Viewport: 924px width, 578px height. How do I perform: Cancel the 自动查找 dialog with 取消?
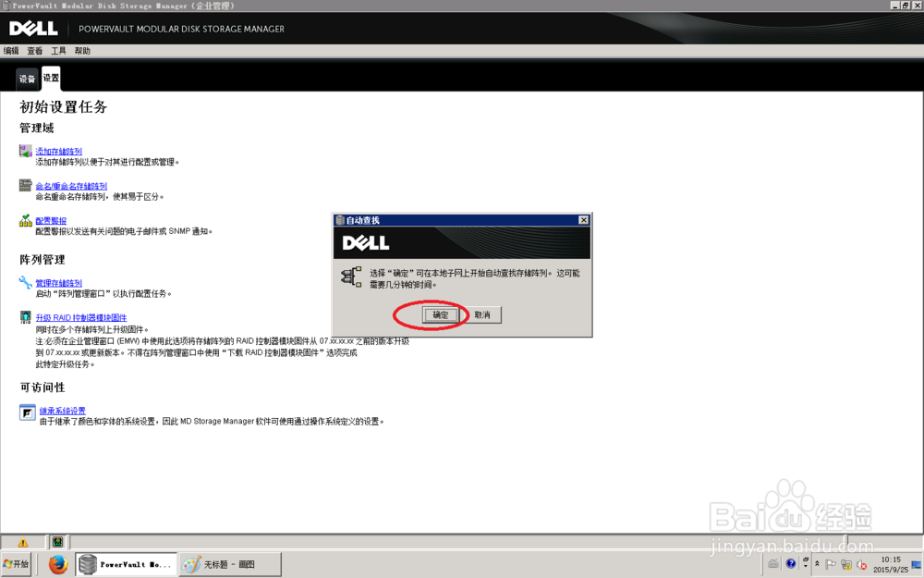click(482, 315)
